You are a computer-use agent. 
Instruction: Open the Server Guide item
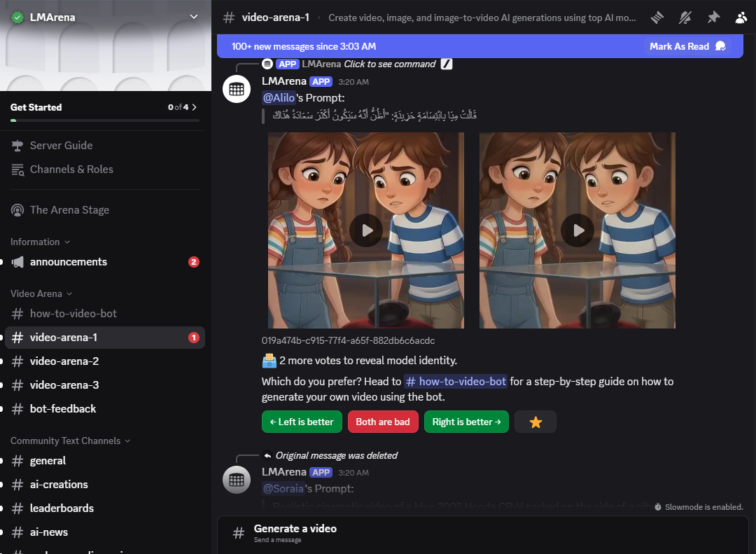(61, 146)
